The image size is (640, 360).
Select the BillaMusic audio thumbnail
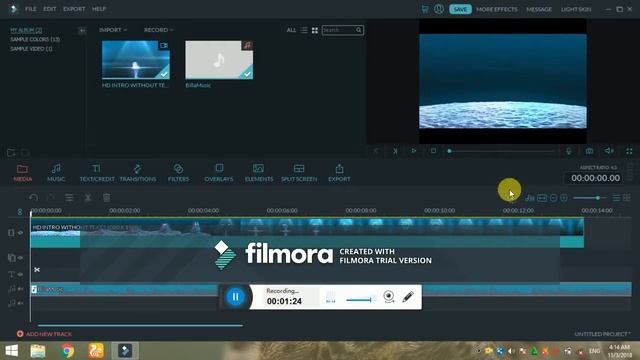tap(219, 60)
